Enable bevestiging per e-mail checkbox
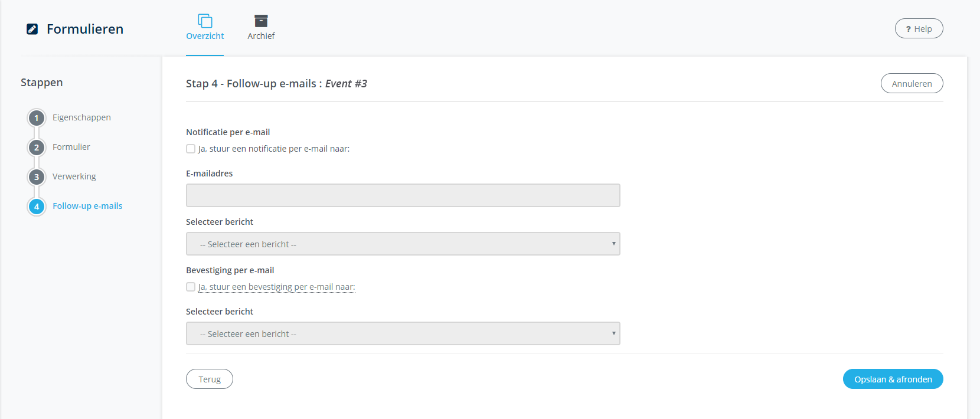This screenshot has height=419, width=980. [191, 287]
